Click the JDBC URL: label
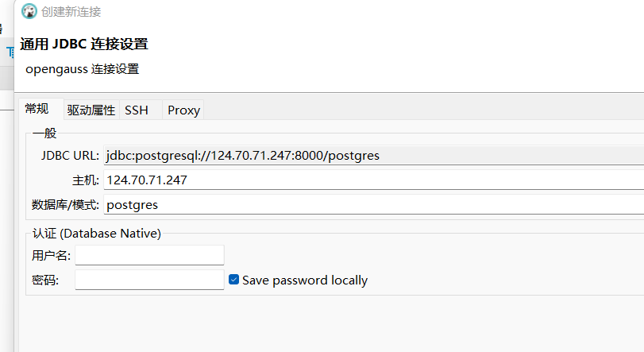This screenshot has height=352, width=644. pyautogui.click(x=70, y=156)
